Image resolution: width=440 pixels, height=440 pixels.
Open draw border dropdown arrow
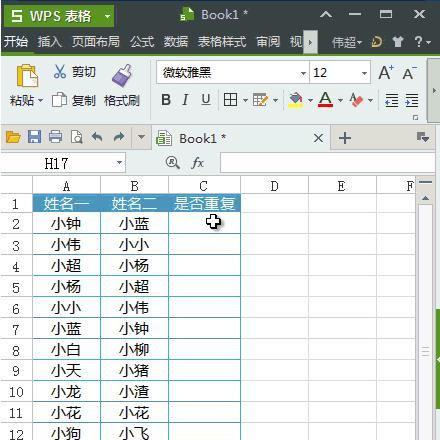(275, 100)
